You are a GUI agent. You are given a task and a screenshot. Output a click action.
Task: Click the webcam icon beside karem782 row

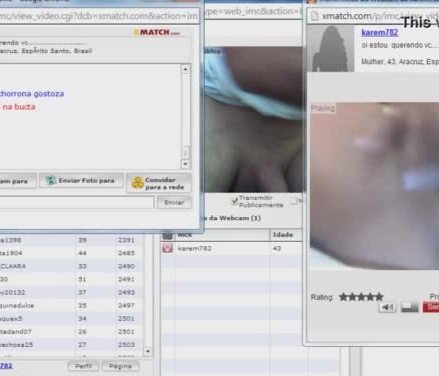(x=167, y=248)
